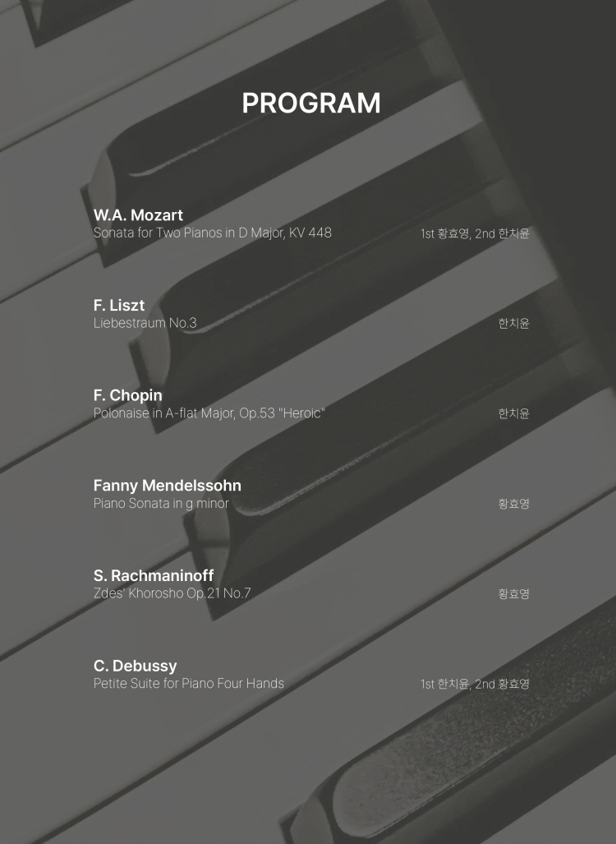
Task: Select the F. Chopin composer name
Action: (128, 395)
